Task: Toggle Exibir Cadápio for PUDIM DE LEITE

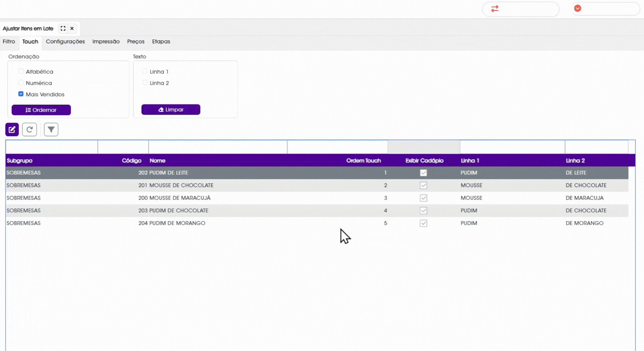Action: (424, 173)
